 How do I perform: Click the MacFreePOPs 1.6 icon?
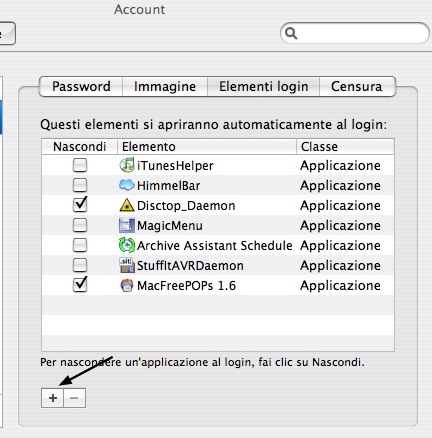(x=127, y=285)
